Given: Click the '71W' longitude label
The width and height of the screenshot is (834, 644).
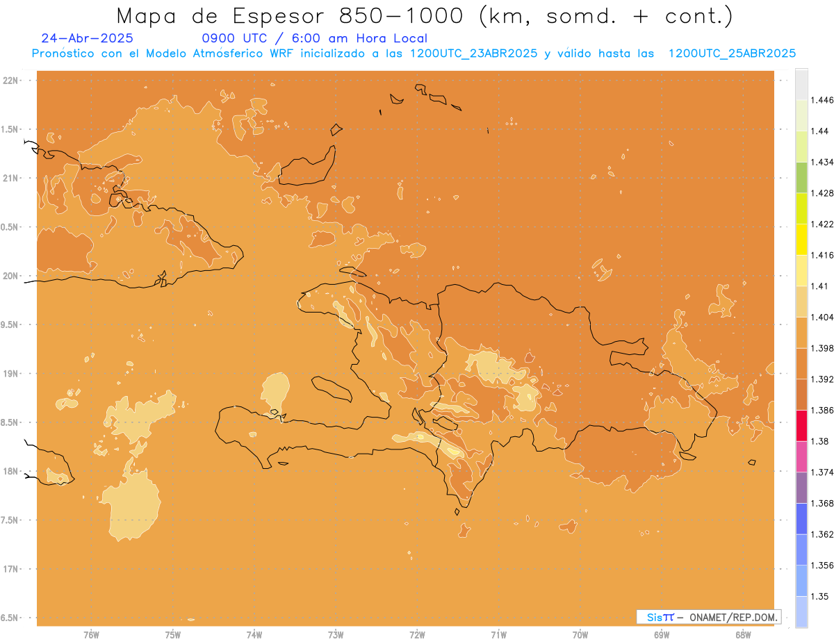Looking at the screenshot, I should (498, 634).
